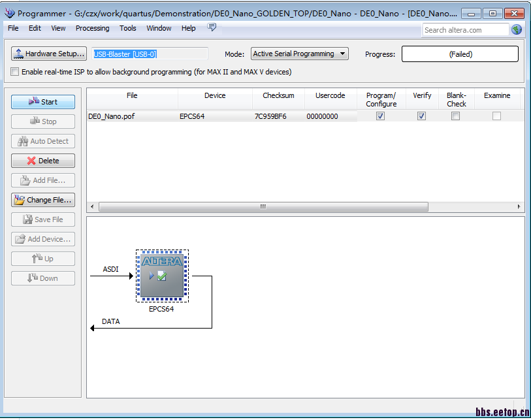Delete the selected file with Delete button
Image resolution: width=531 pixels, height=420 pixels.
tap(43, 161)
